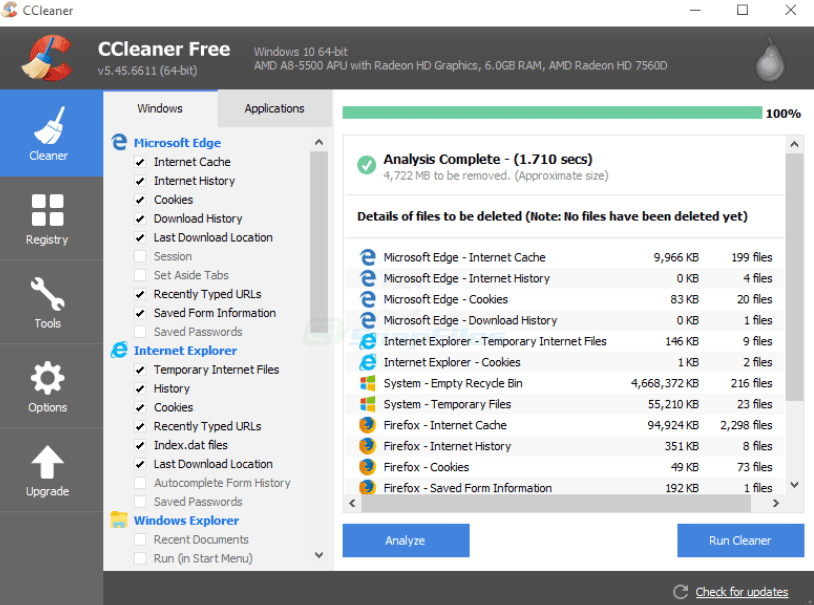814x605 pixels.
Task: Click scroll up arrow in options list
Action: pyautogui.click(x=319, y=143)
